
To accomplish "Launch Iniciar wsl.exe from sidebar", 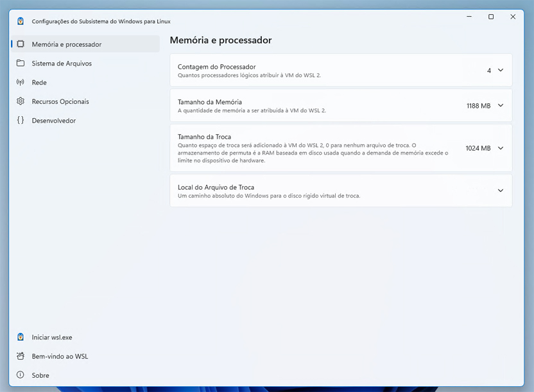I will (x=85, y=337).
